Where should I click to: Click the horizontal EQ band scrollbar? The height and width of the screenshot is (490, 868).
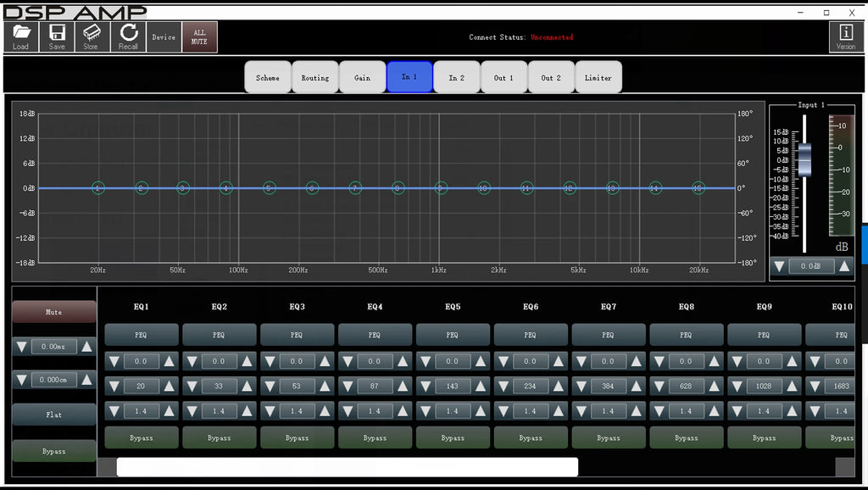(x=347, y=467)
